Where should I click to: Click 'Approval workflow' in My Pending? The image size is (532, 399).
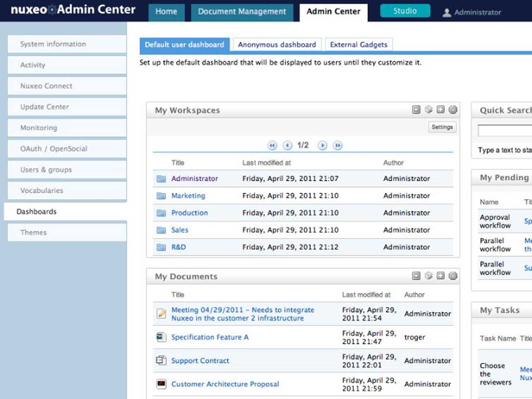pyautogui.click(x=495, y=221)
